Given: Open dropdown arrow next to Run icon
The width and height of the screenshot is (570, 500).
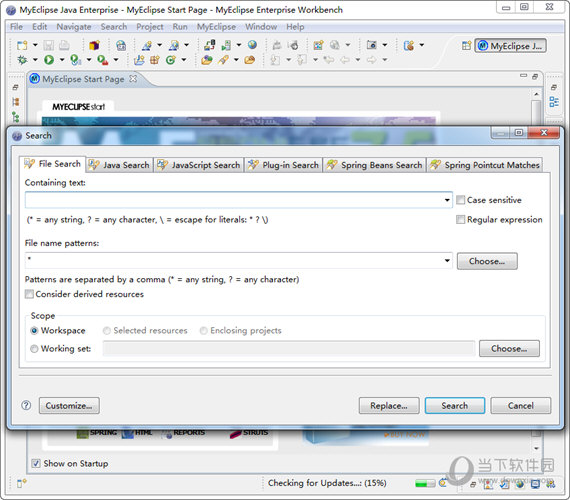Looking at the screenshot, I should (62, 60).
